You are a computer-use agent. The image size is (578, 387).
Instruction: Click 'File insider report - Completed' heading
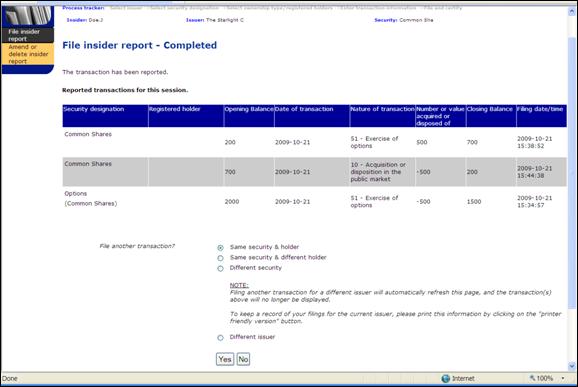point(140,45)
